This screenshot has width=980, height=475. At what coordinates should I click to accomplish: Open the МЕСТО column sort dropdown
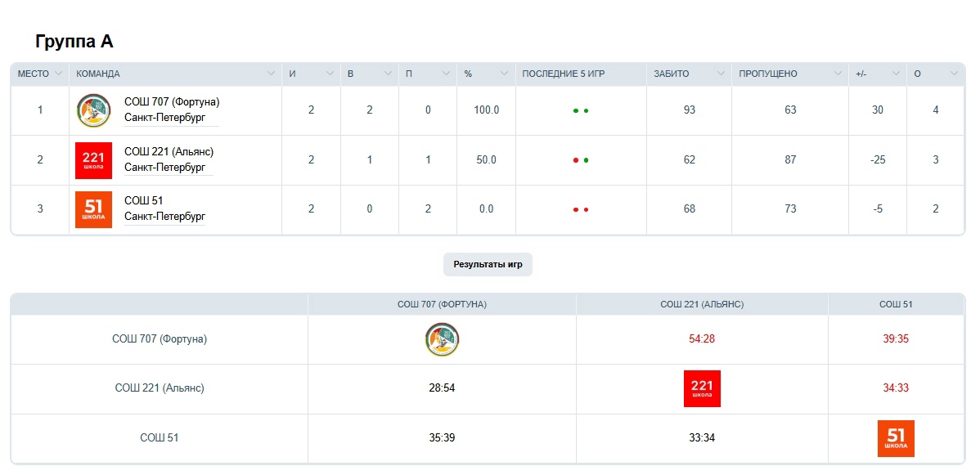click(x=58, y=74)
